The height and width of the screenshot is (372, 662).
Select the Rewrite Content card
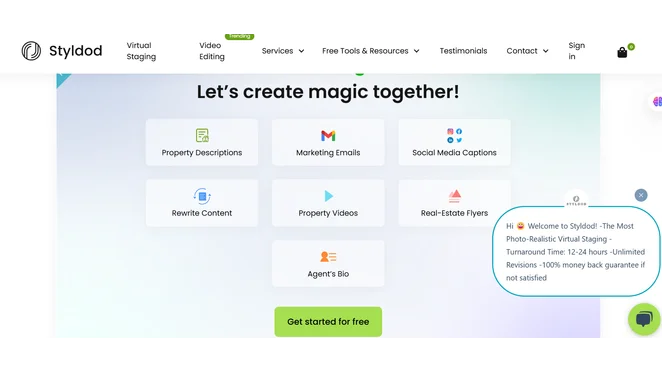click(202, 203)
